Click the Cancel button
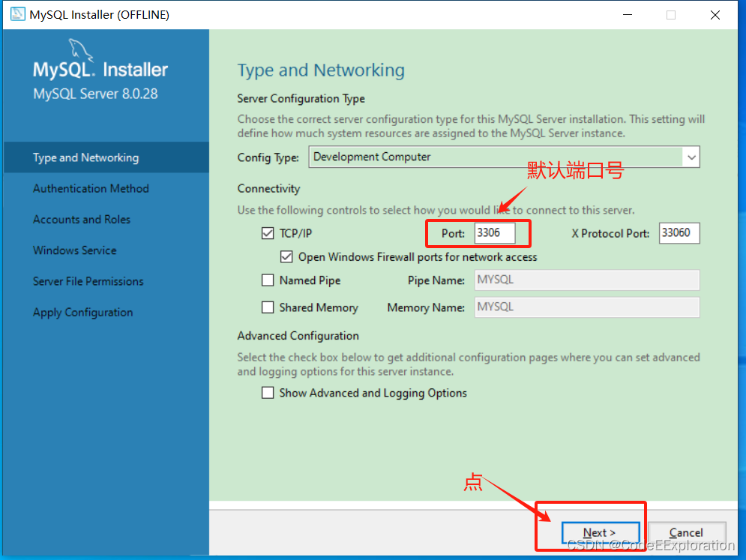746x560 pixels. (x=687, y=533)
